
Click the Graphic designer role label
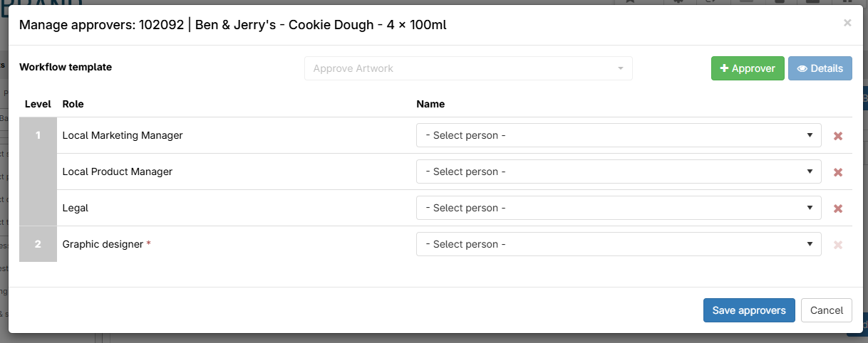[x=103, y=244]
